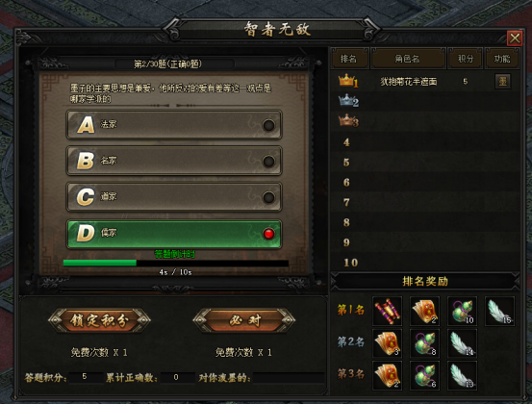Select the 1st place feather reward icon
The image size is (532, 404).
(499, 311)
